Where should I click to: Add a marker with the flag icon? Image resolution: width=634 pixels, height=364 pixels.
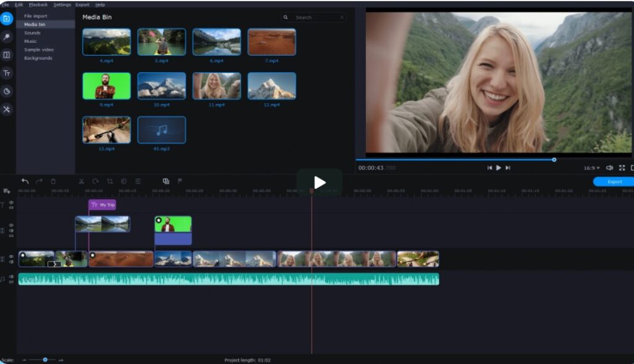pos(180,181)
